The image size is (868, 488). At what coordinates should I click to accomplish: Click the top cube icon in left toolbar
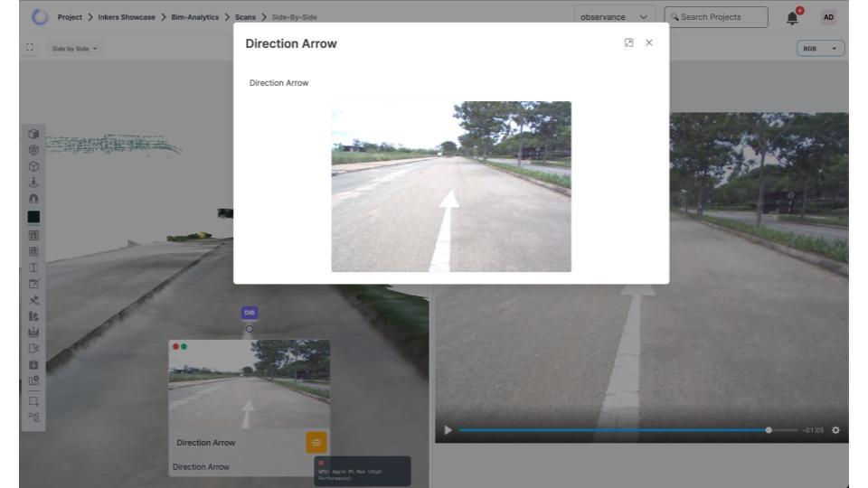[34, 134]
